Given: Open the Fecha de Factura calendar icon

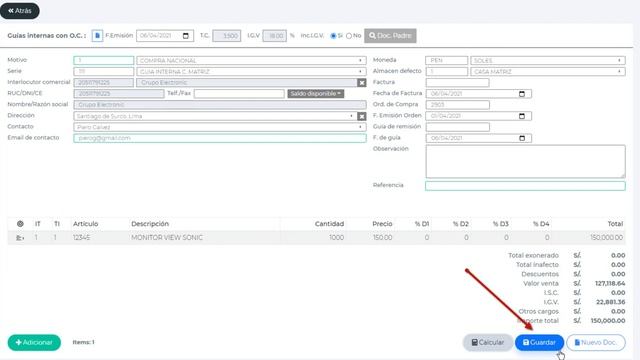Looking at the screenshot, I should pos(522,94).
